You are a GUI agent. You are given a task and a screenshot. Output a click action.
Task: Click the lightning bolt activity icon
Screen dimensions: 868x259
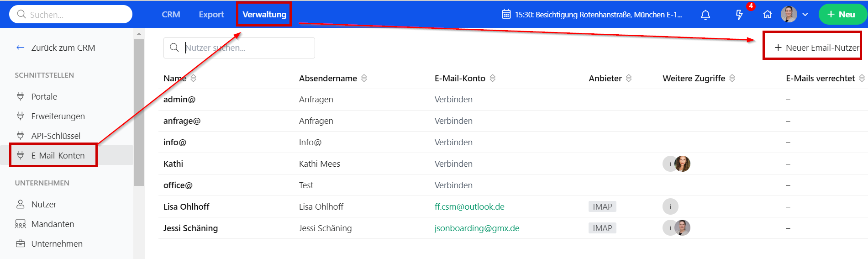739,15
